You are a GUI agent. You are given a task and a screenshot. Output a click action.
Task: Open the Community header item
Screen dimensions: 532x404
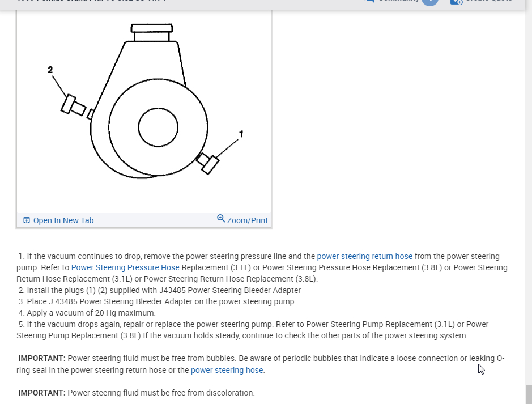[399, 1]
